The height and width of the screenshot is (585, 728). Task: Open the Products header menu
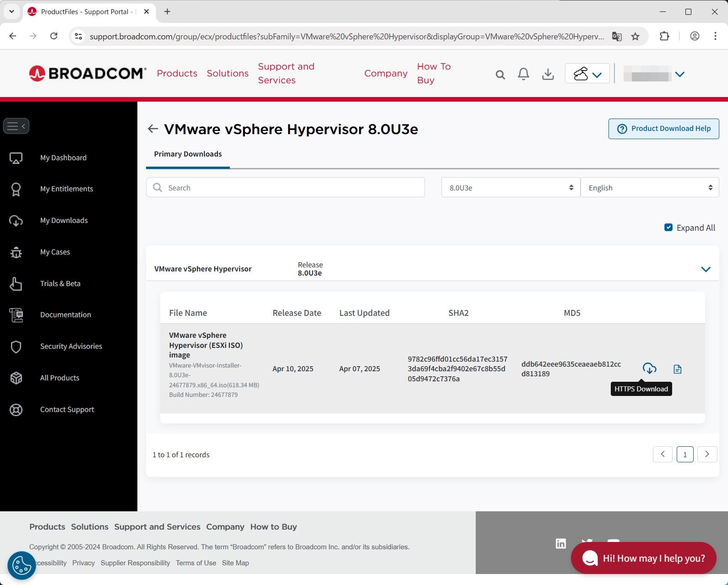(x=177, y=73)
